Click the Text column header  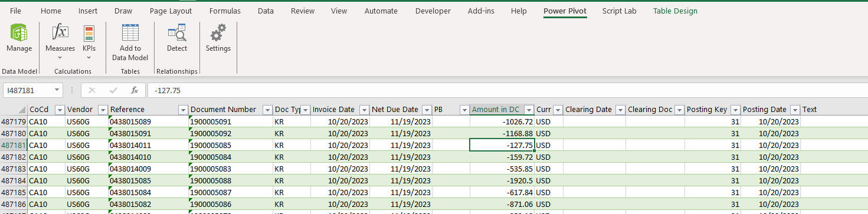(834, 110)
